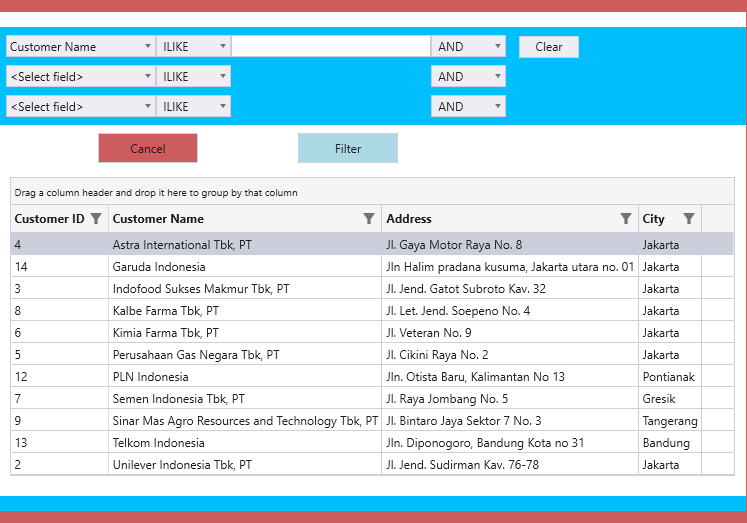Click city cell Pontianak
Viewport: 747px width, 523px height.
click(x=668, y=377)
